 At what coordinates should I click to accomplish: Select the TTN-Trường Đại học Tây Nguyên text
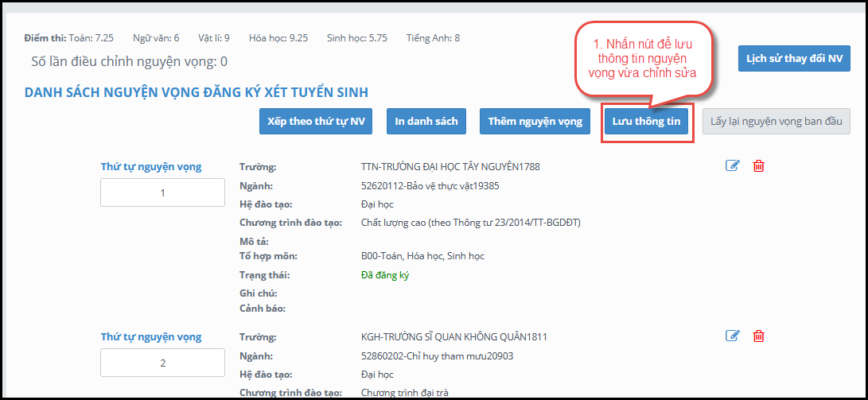coord(450,167)
